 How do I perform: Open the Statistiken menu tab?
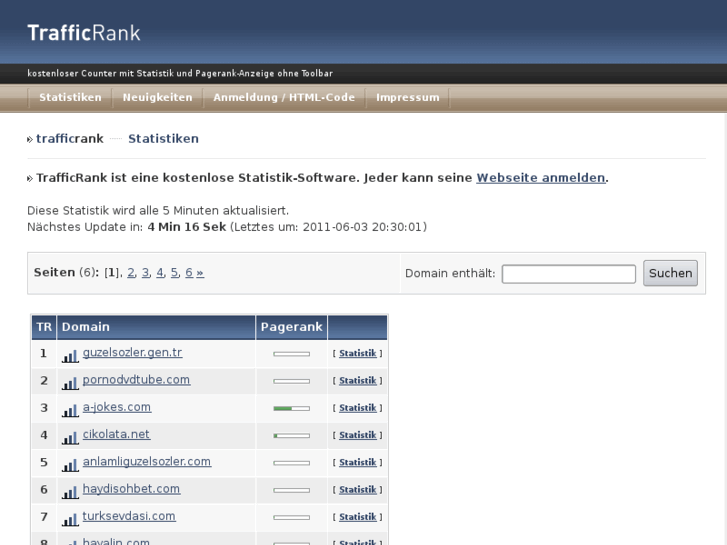(70, 97)
